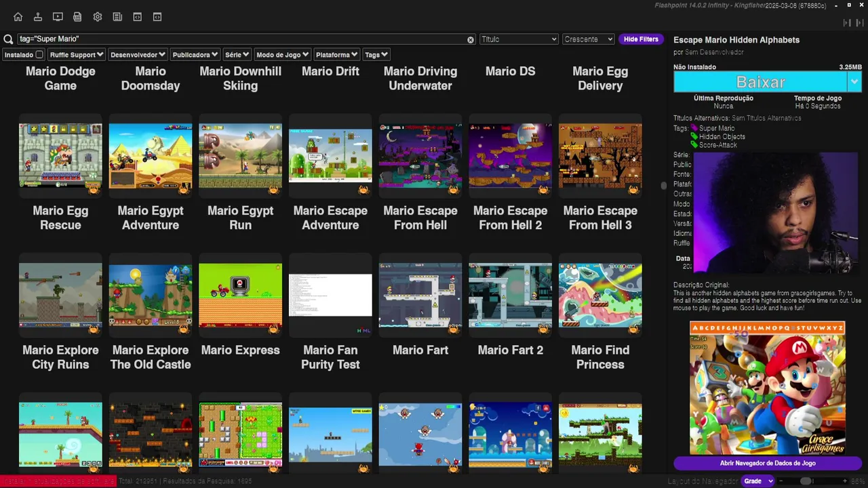Expand the Desenvolvedor filter
Screen dimensions: 868x488
pos(138,55)
